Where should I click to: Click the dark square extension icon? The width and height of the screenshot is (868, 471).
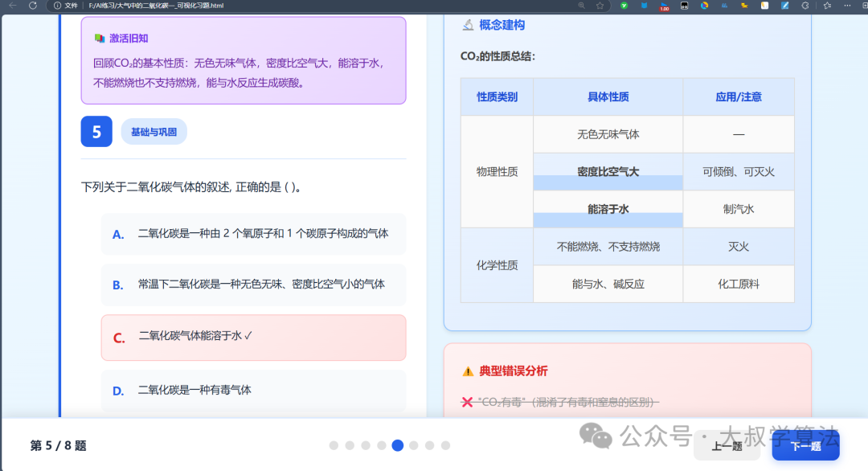684,6
